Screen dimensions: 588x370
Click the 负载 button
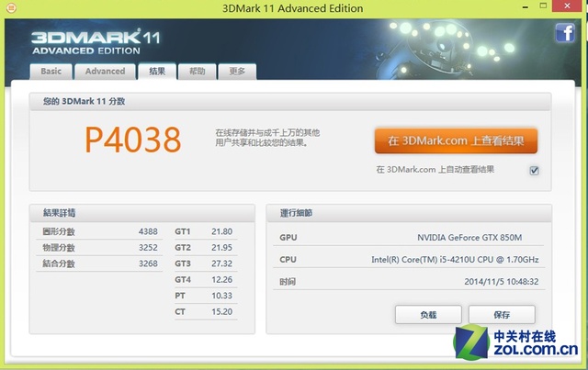(428, 314)
